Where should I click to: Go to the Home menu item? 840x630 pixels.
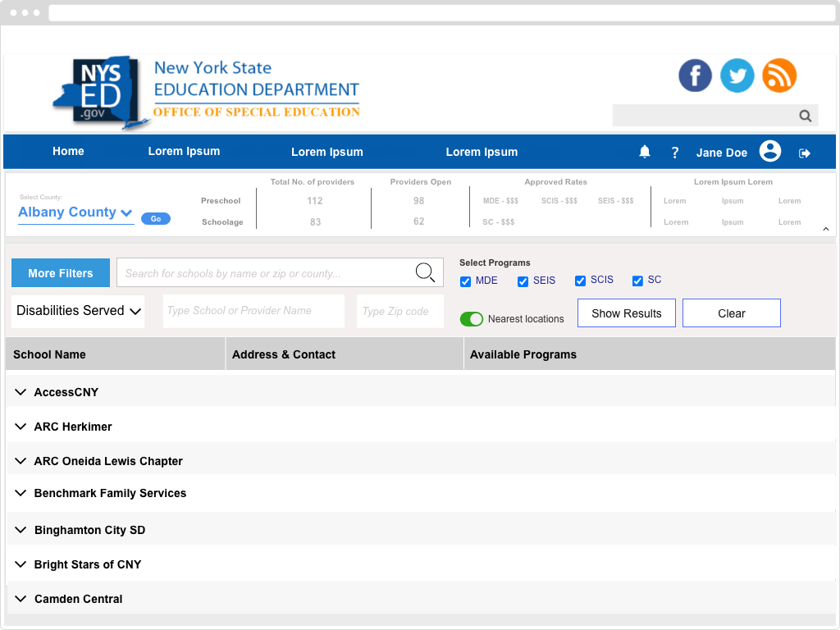68,152
